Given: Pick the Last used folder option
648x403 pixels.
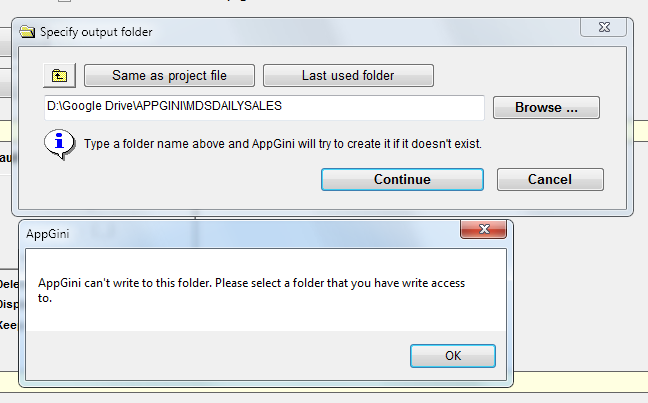Looking at the screenshot, I should (348, 76).
